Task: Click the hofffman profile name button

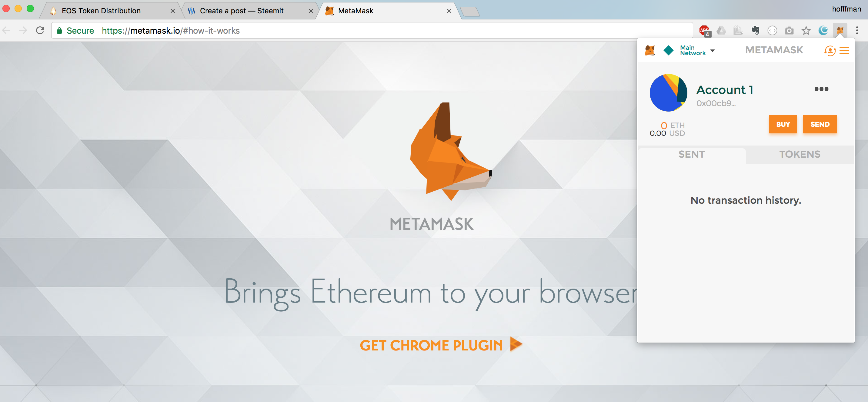Action: 846,9
